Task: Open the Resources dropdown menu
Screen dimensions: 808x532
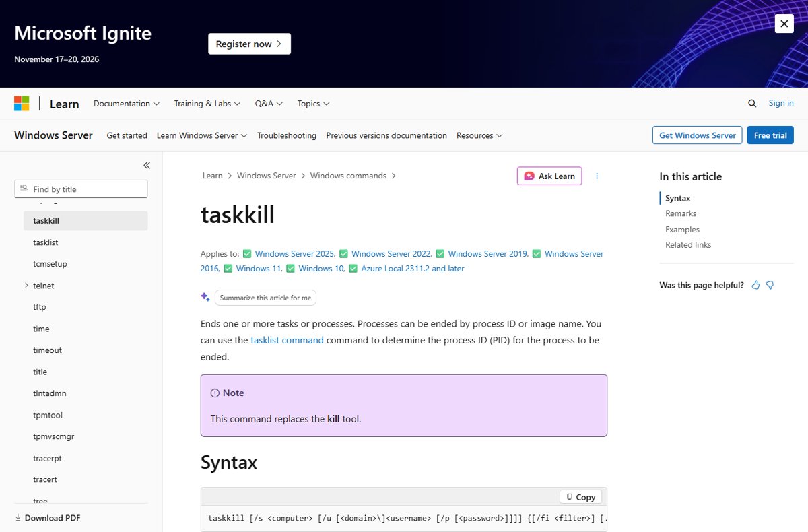Action: click(x=479, y=135)
